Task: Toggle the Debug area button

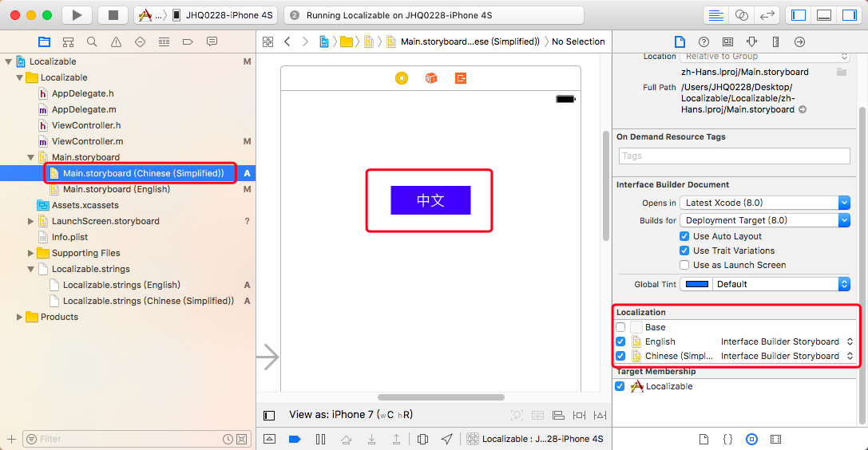Action: pos(824,15)
